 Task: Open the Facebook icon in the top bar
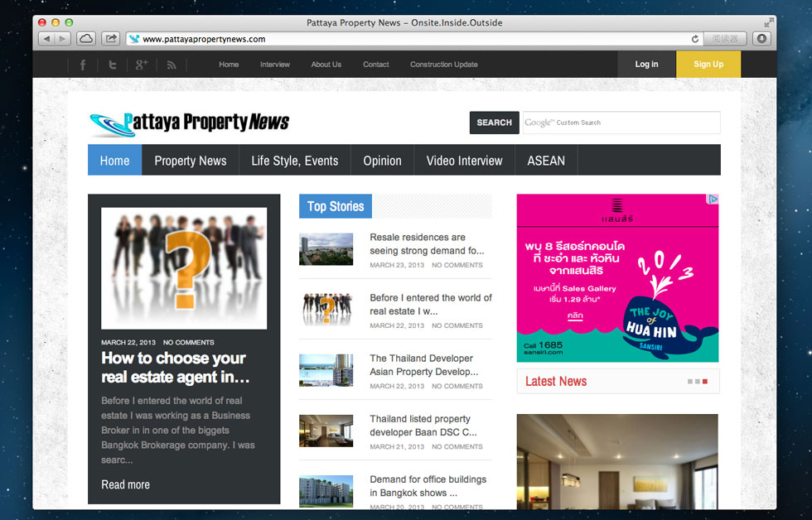[x=82, y=65]
